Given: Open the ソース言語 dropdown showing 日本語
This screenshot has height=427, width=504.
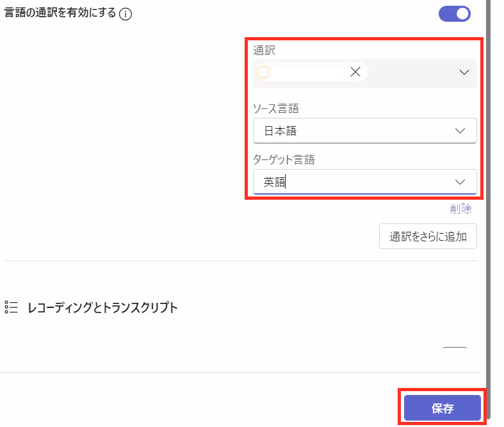Looking at the screenshot, I should click(365, 131).
